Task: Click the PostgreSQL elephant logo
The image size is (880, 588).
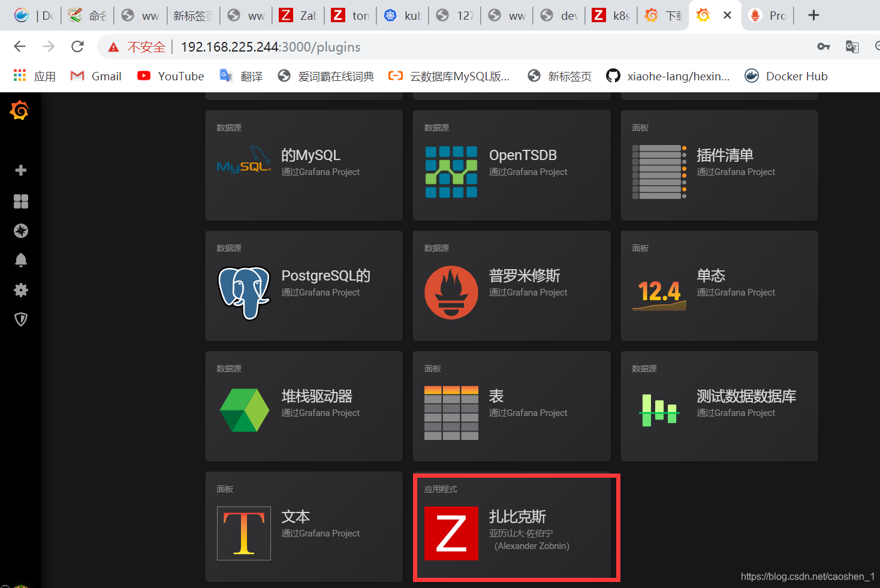Action: click(x=244, y=293)
